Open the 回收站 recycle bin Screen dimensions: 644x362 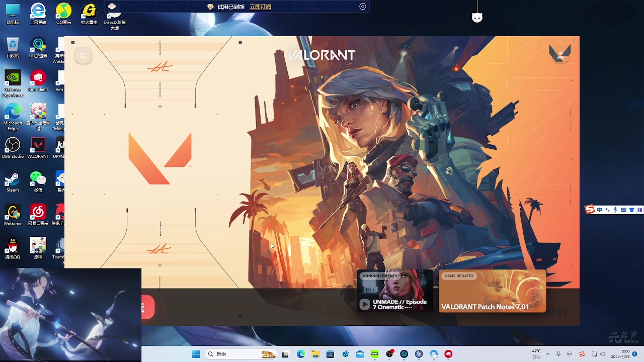(13, 48)
